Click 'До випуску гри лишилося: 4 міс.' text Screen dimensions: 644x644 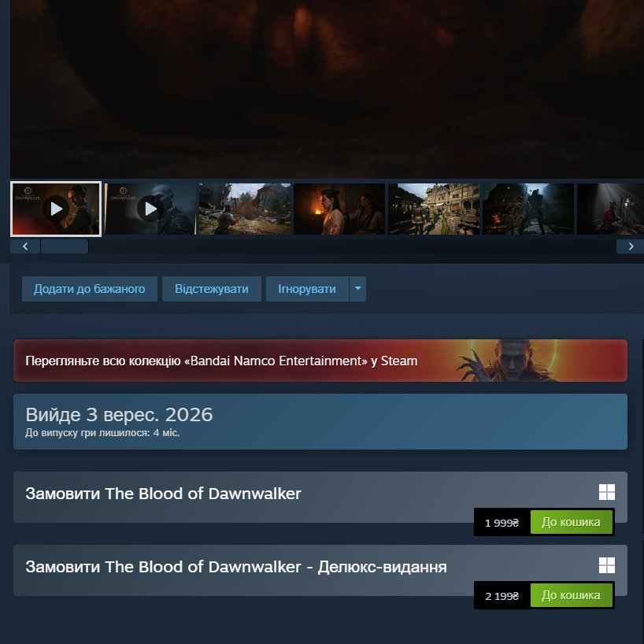click(x=102, y=433)
